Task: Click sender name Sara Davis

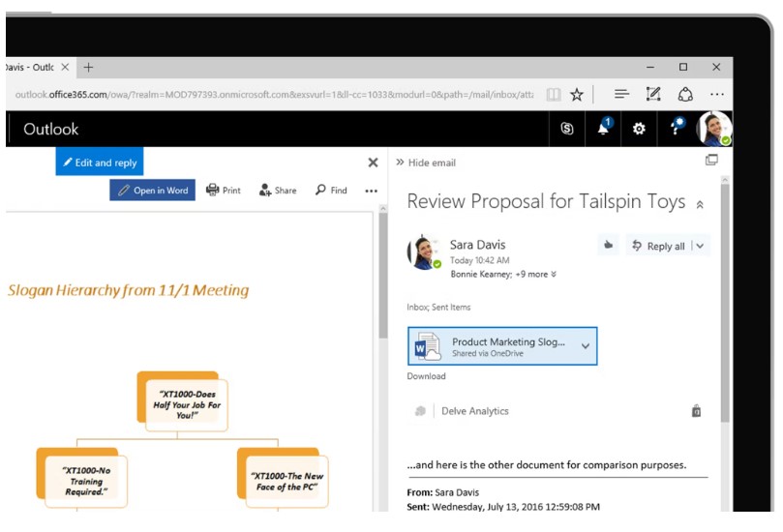Action: coord(477,245)
